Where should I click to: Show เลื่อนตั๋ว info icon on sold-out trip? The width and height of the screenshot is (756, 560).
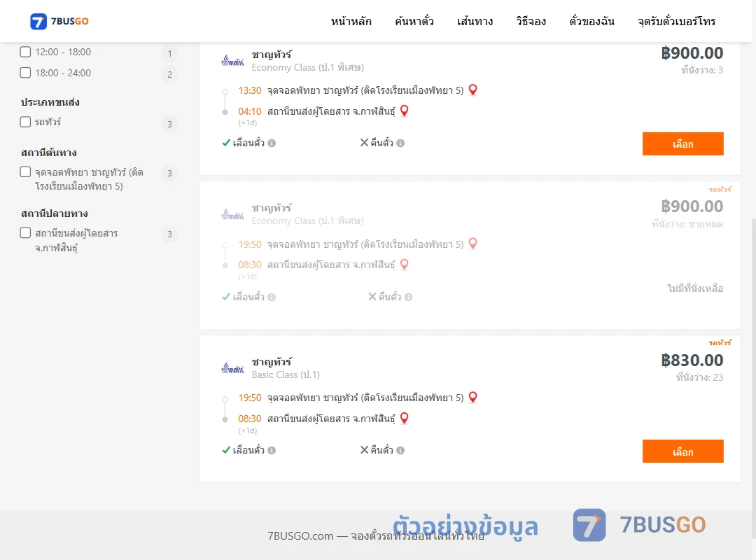point(272,297)
